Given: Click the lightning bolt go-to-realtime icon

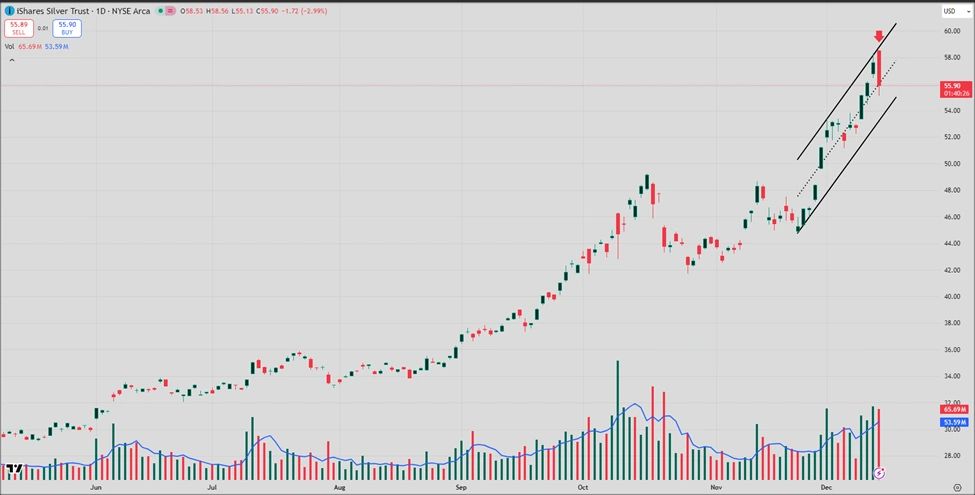Looking at the screenshot, I should [x=880, y=471].
